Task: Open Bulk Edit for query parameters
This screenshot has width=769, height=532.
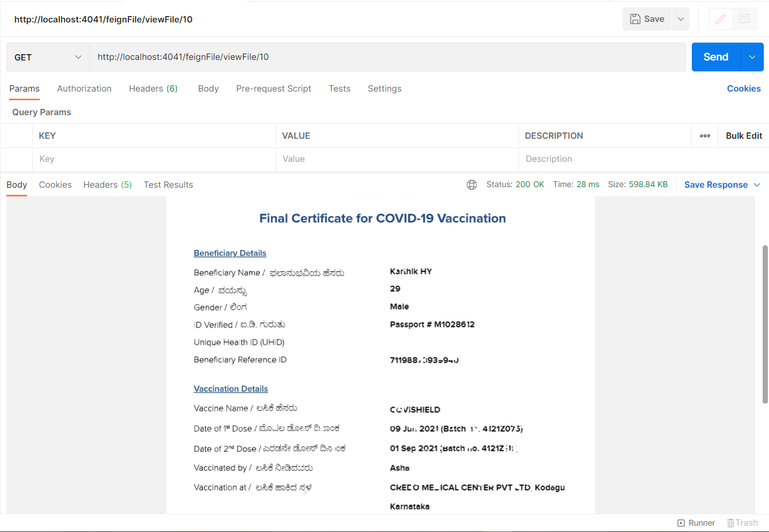Action: point(744,135)
